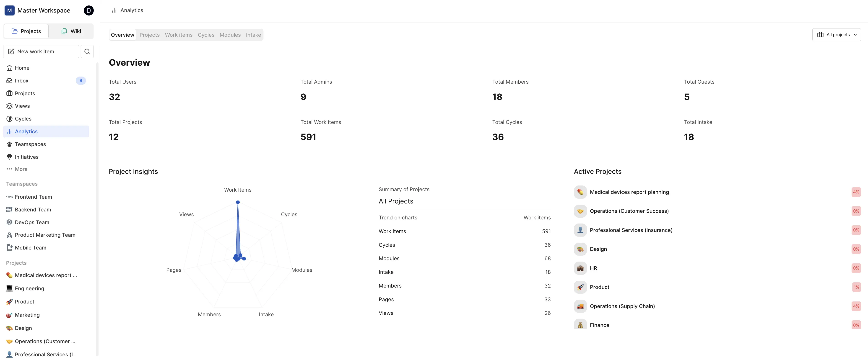Open Views from the sidebar
Image resolution: width=868 pixels, height=360 pixels.
46,106
